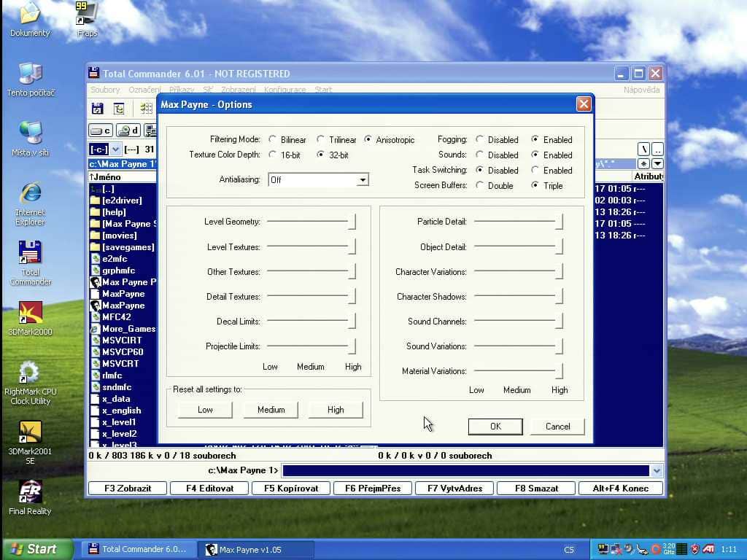Image resolution: width=747 pixels, height=560 pixels.
Task: Open the Dokumenty desktop folder icon
Action: [29, 19]
